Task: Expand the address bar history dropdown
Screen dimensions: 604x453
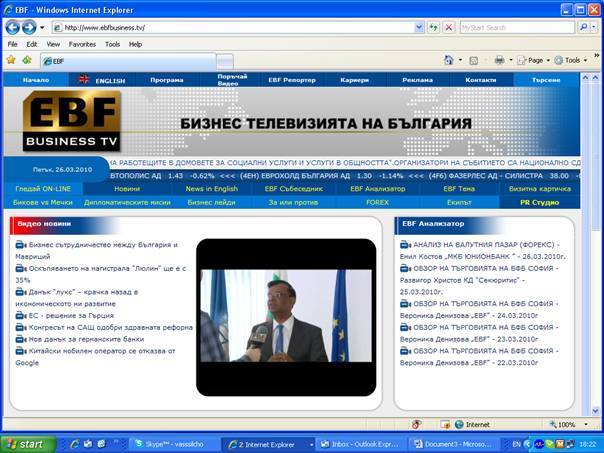Action: (419, 28)
